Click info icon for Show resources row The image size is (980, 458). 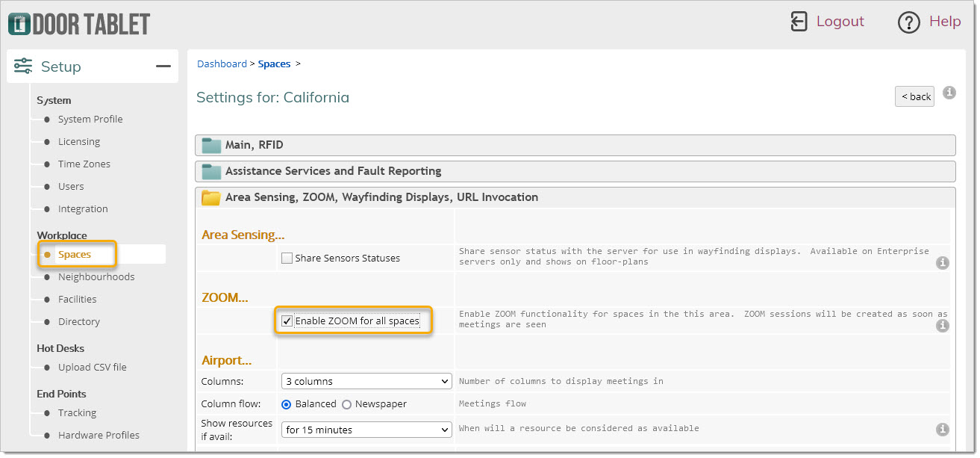click(943, 430)
